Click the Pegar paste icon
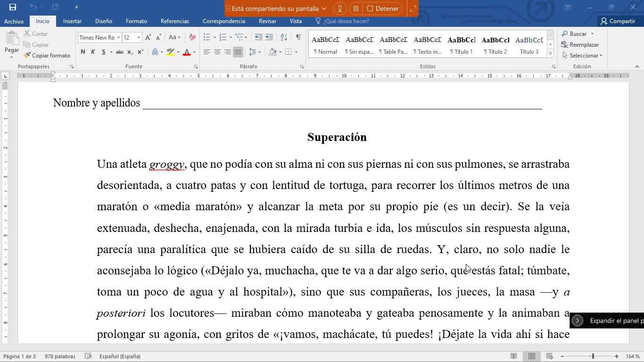 coord(12,39)
